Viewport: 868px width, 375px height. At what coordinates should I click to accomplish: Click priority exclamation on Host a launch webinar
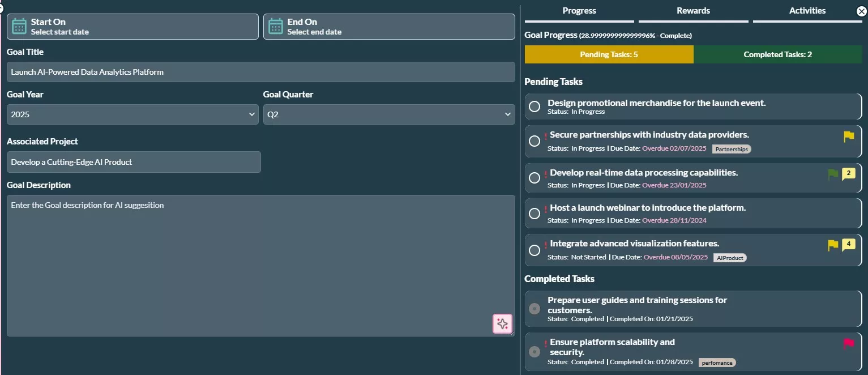[x=545, y=209]
